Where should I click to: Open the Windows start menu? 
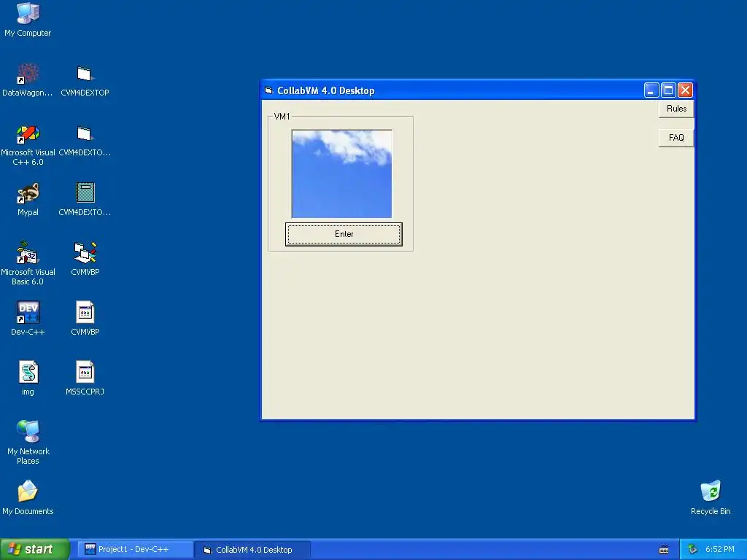[x=34, y=550]
